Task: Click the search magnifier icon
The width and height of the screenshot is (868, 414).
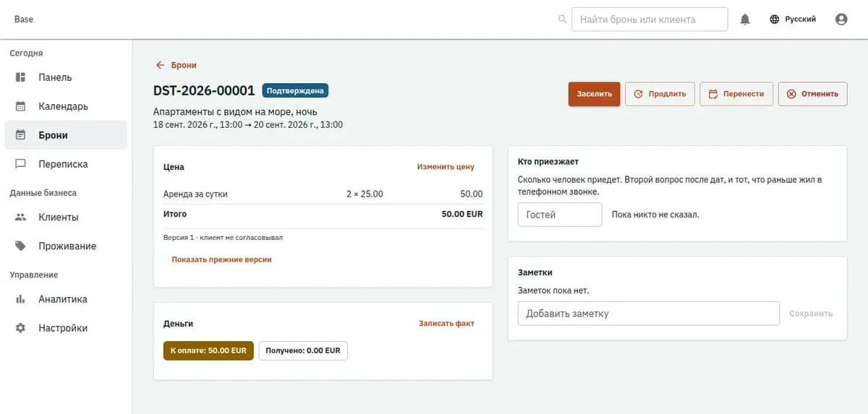Action: [563, 20]
